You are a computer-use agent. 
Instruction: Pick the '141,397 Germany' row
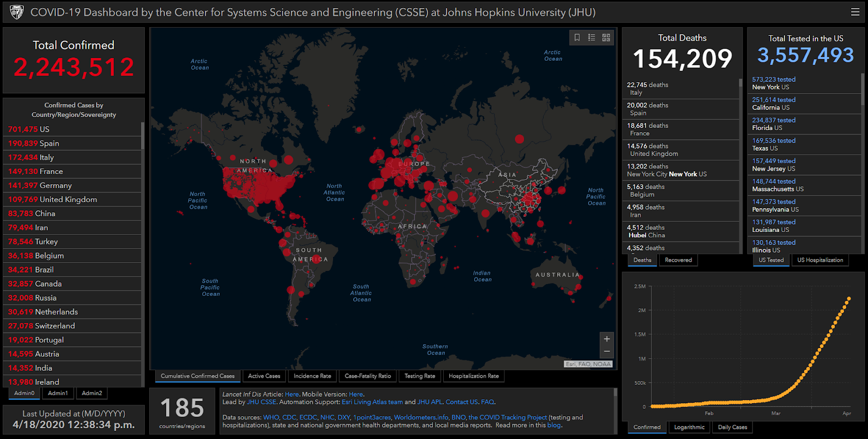pyautogui.click(x=73, y=185)
